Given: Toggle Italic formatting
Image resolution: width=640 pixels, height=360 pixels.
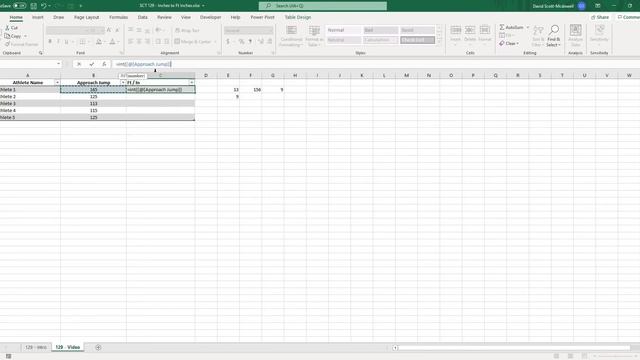Looking at the screenshot, I should pos(58,42).
